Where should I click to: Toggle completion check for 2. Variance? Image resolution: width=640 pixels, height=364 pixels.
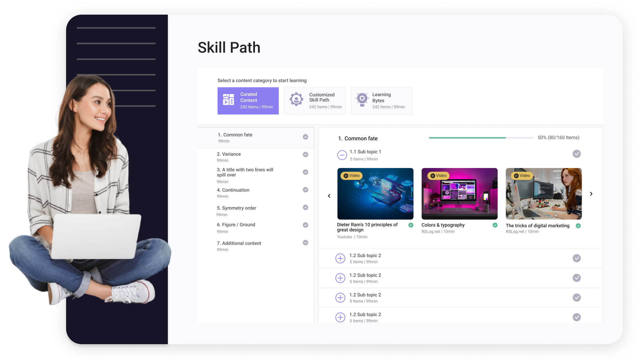tap(306, 154)
